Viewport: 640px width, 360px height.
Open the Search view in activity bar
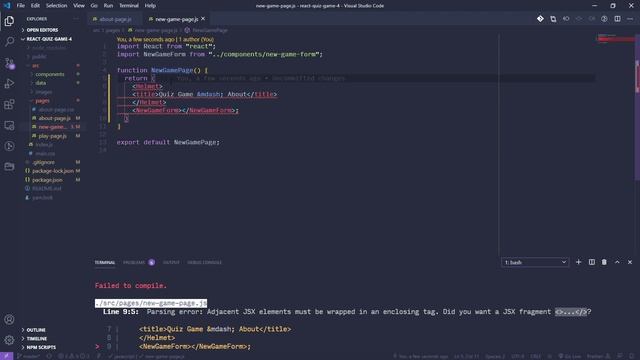pyautogui.click(x=9, y=42)
